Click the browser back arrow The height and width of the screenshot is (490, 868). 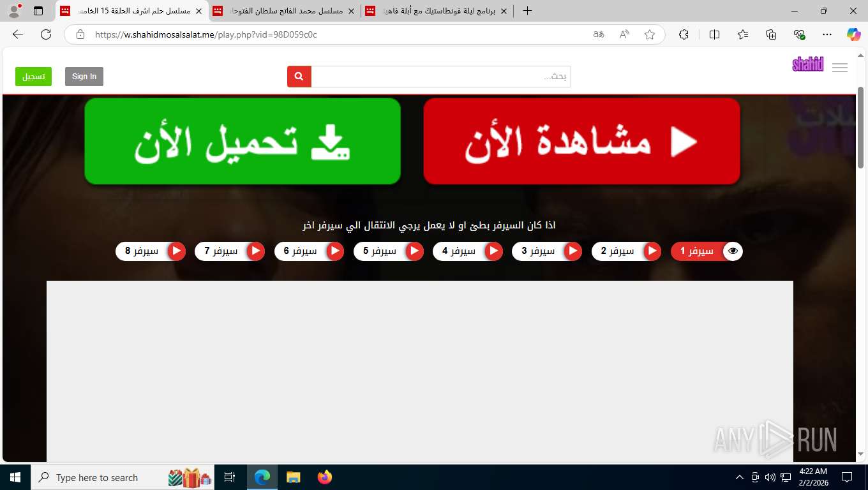pos(18,34)
